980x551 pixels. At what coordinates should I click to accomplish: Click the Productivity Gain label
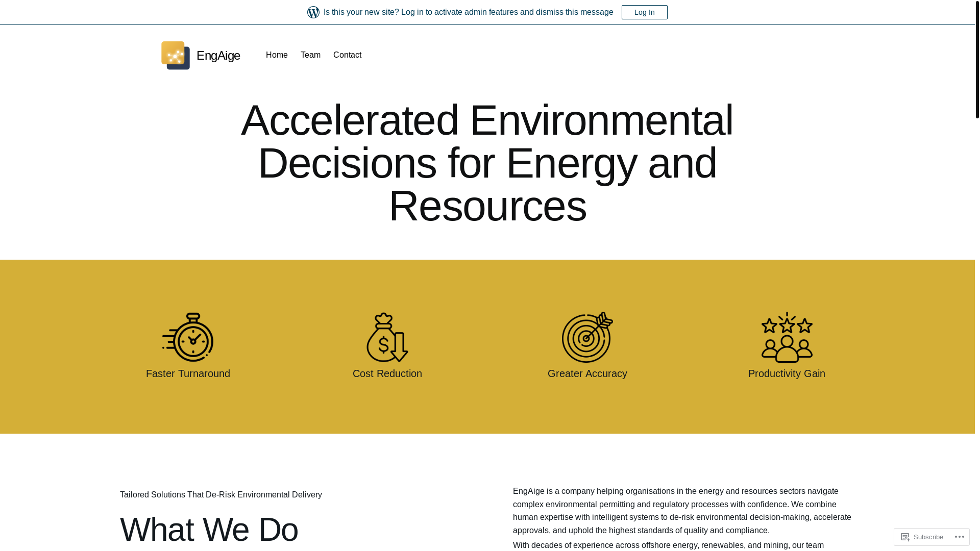pyautogui.click(x=787, y=373)
